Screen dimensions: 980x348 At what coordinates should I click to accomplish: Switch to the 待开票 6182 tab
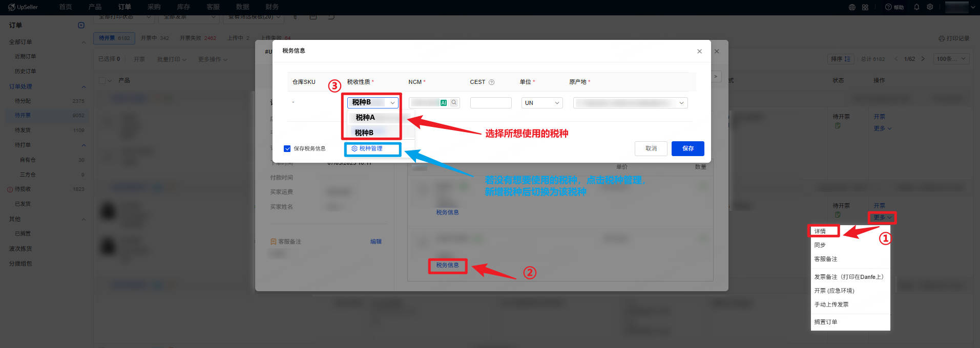pos(114,38)
